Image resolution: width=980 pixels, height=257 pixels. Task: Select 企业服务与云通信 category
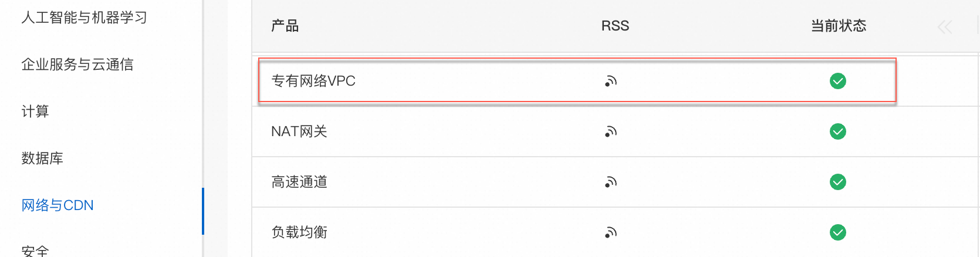point(77,65)
